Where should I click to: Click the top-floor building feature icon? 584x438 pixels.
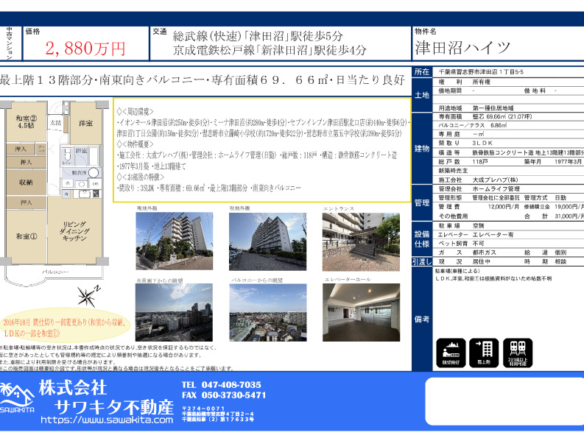coord(484,353)
